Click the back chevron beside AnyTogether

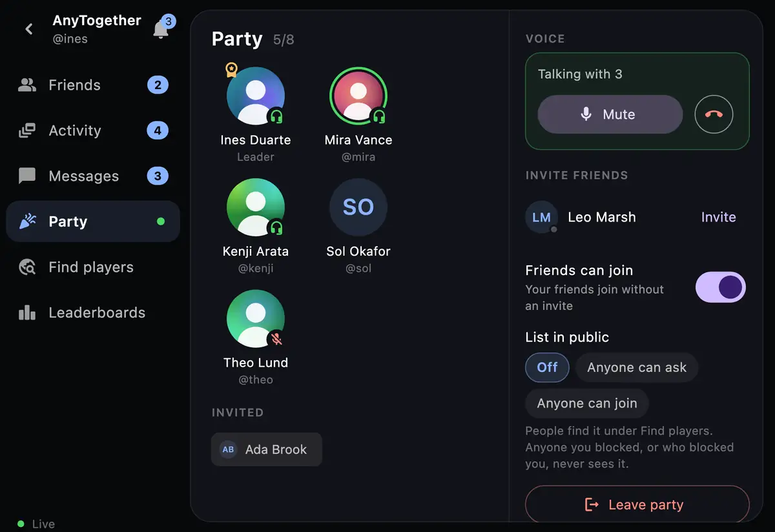point(29,29)
